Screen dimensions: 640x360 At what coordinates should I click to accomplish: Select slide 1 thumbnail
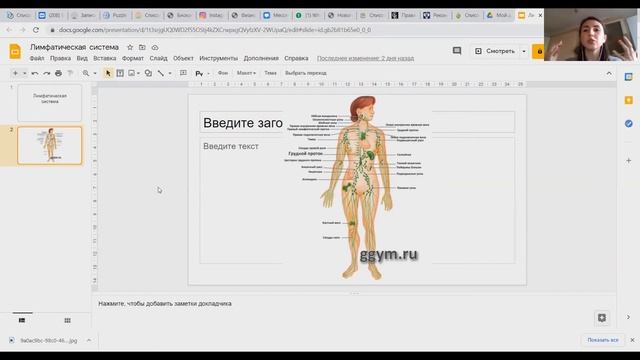coord(49,102)
